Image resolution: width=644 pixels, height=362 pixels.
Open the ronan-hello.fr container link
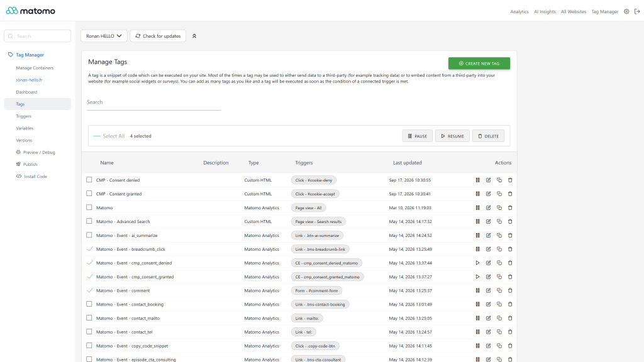coord(29,80)
